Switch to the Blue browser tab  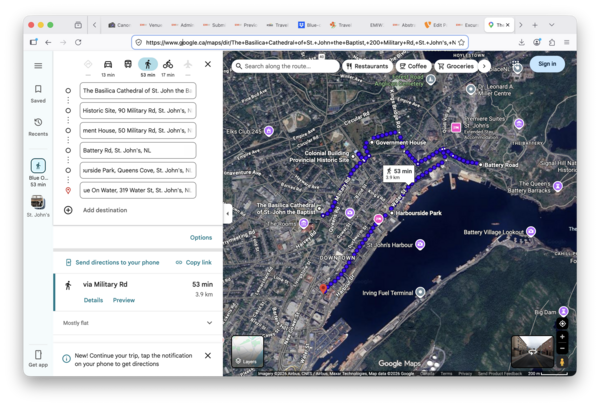pos(309,25)
